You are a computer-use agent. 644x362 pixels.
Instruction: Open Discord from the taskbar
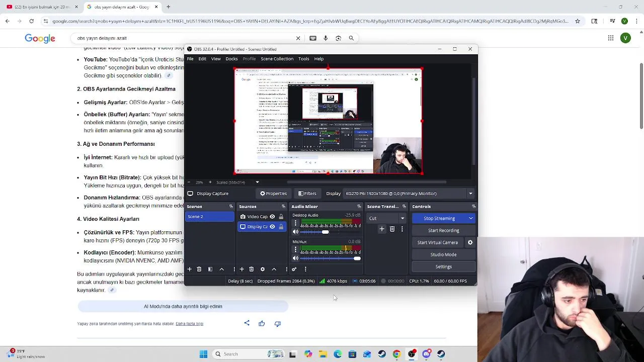pyautogui.click(x=426, y=354)
